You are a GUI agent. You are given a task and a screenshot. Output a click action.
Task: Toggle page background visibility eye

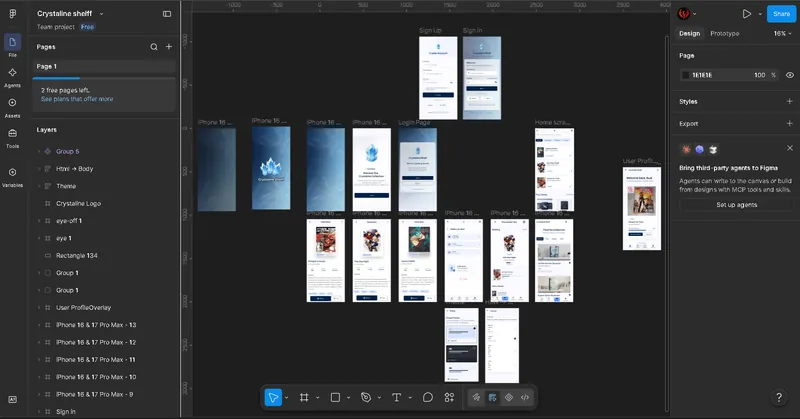tap(790, 75)
